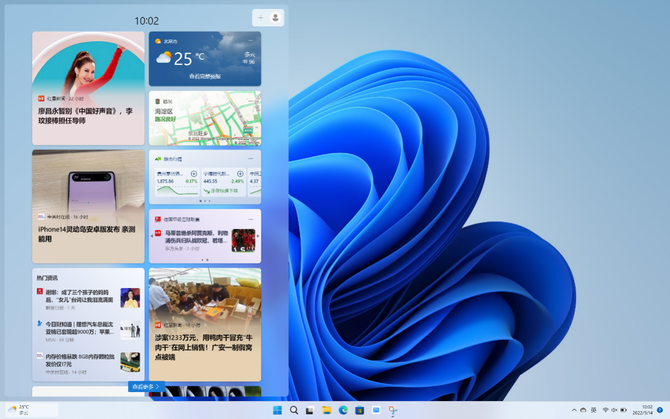Open the stock widget's more options menu
Viewport: 670px width, 419px height.
[251, 158]
